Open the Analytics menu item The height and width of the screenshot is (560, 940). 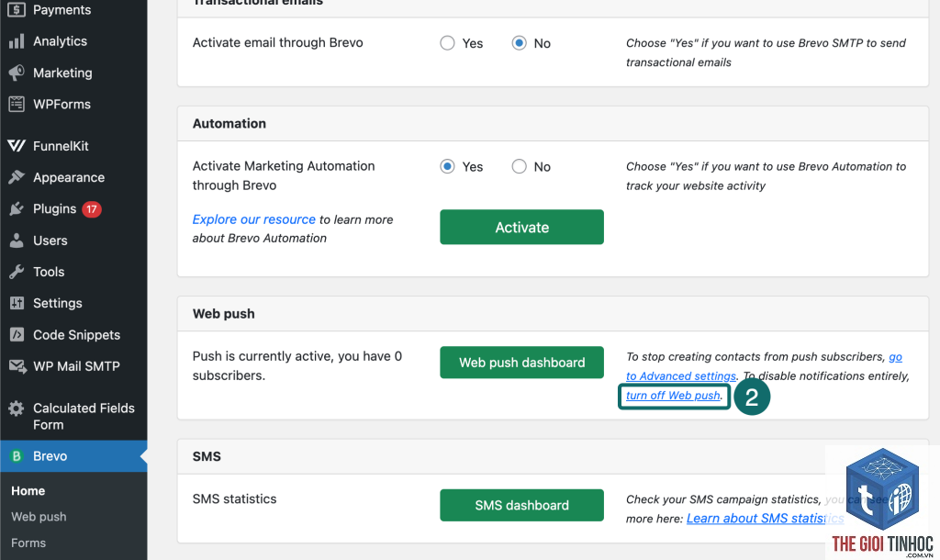pos(60,40)
